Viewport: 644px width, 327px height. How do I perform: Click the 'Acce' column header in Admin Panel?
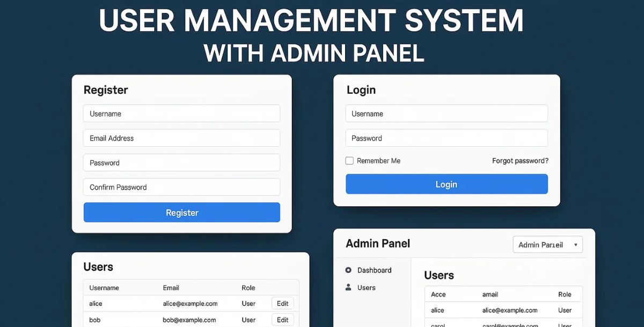438,294
